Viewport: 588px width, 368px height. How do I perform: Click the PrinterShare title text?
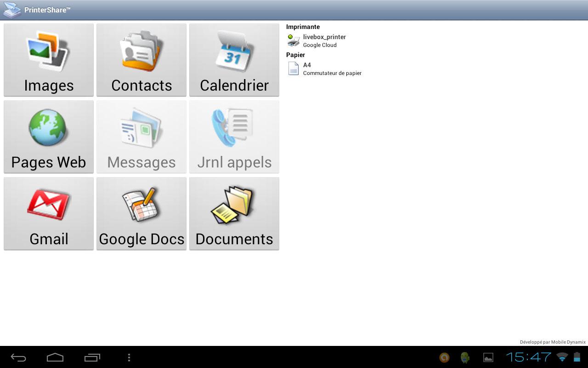[47, 10]
